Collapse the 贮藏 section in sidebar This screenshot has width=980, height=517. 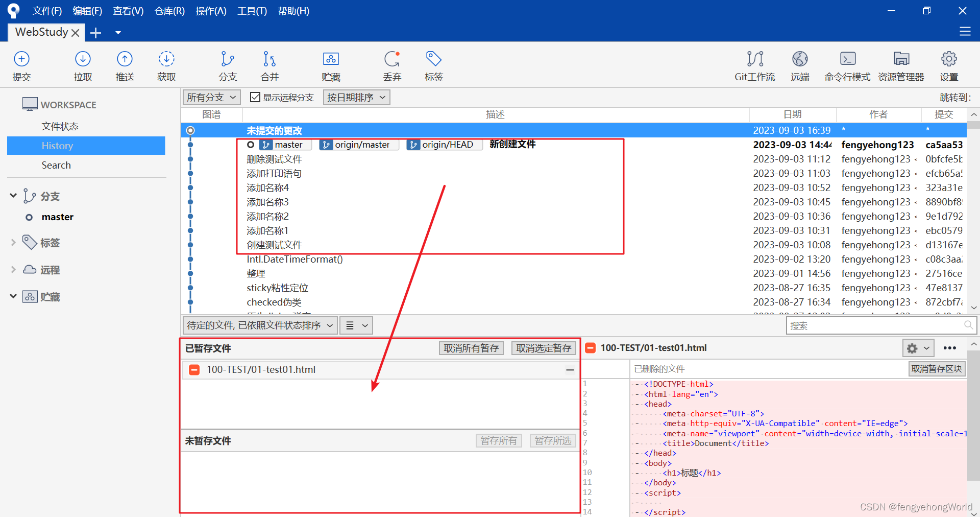(13, 296)
